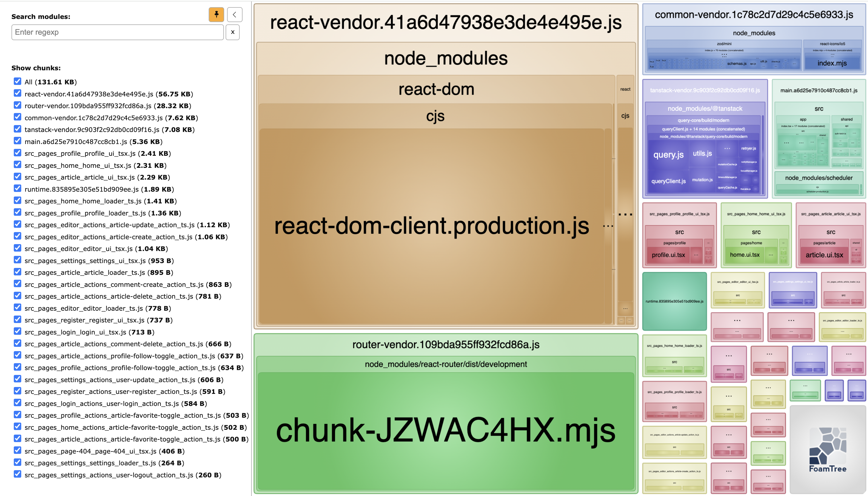Click src_pages_login_login_ui_tsx.js in chunk list
This screenshot has width=868, height=496.
[89, 332]
